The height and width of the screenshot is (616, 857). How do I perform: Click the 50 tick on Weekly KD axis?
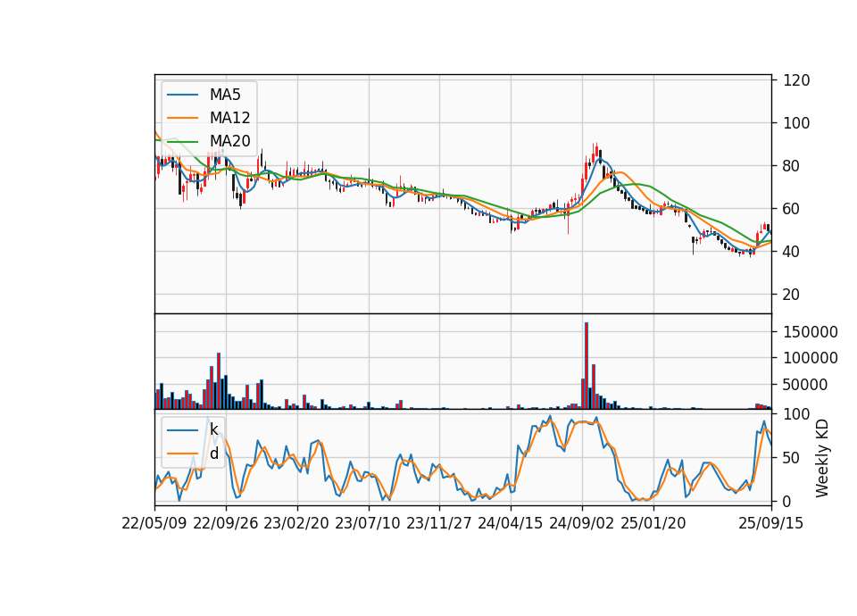pos(792,458)
